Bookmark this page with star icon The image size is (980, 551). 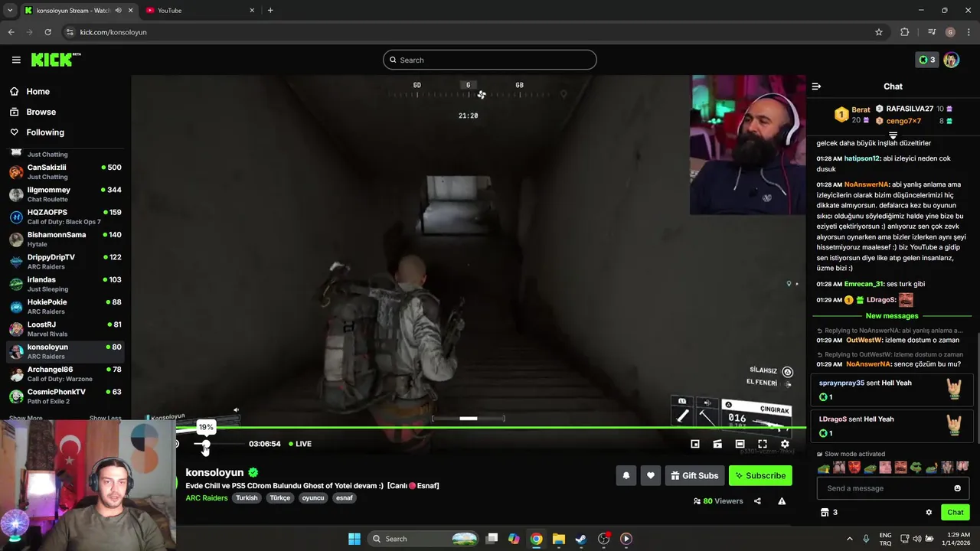click(879, 32)
